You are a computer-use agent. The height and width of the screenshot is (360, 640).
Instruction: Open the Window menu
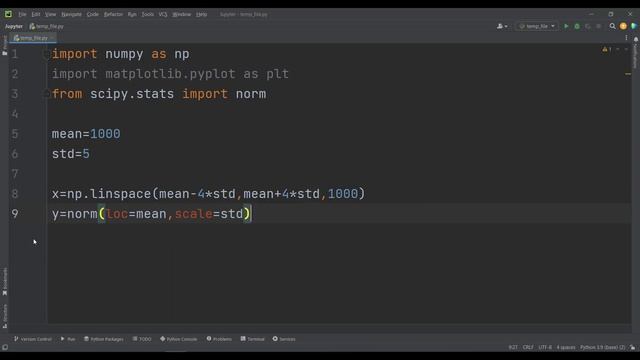181,14
